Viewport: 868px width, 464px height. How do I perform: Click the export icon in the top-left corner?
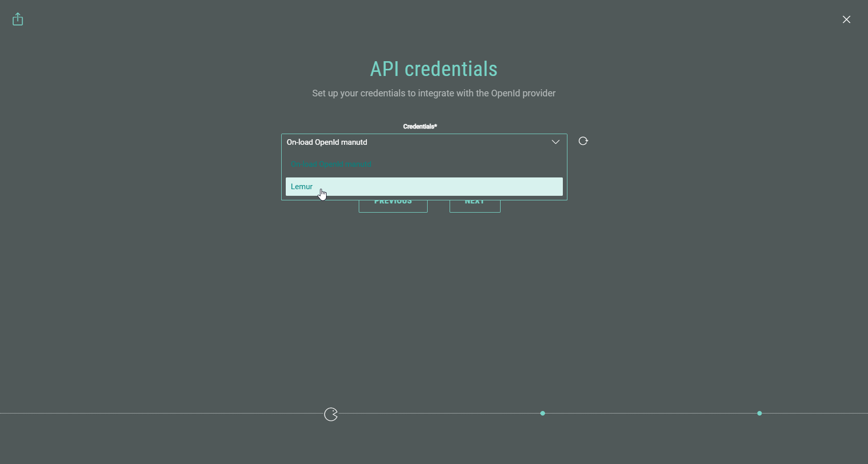(x=18, y=19)
